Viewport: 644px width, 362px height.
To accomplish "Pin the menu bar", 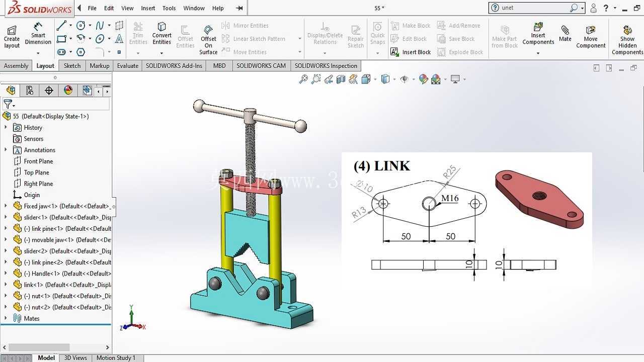I will (239, 8).
